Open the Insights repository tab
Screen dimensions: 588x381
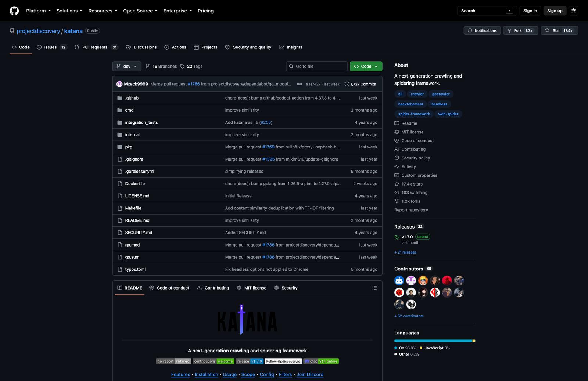click(x=291, y=47)
